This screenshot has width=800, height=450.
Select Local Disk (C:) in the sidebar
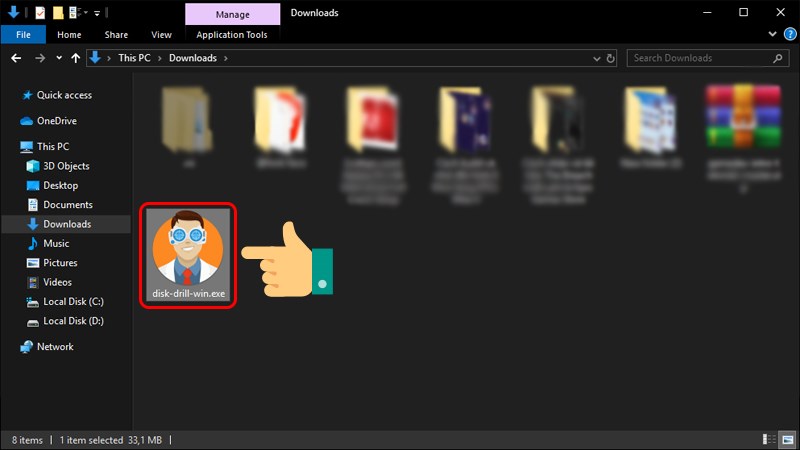73,301
